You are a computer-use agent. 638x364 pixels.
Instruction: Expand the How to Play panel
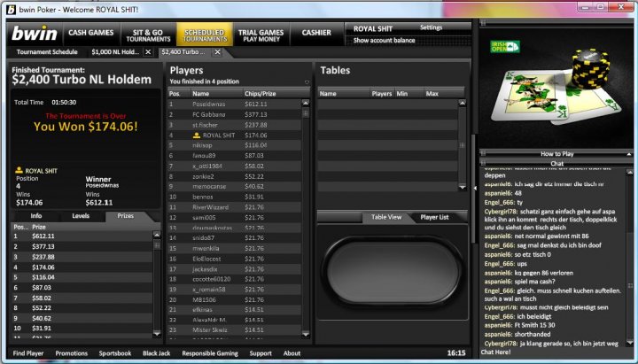[556, 154]
